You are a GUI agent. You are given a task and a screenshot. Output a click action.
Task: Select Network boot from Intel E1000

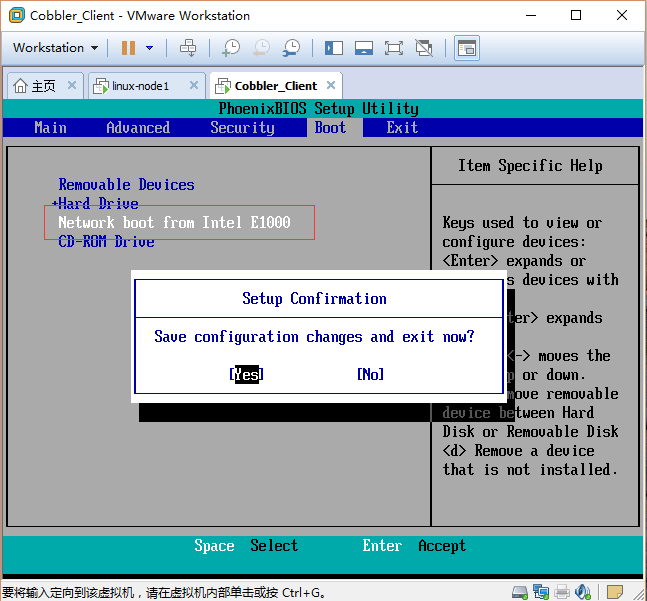[x=174, y=222]
